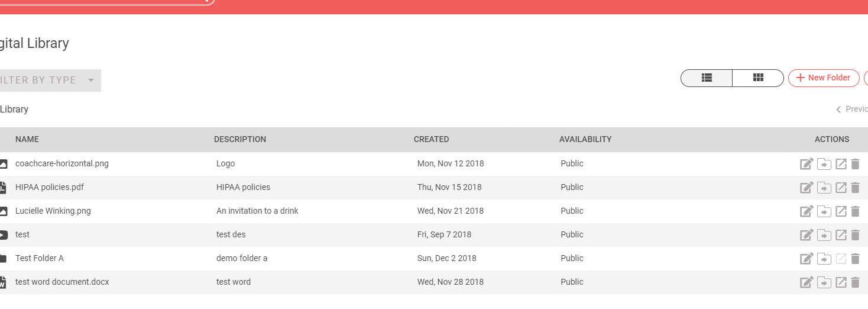The height and width of the screenshot is (309, 868).
Task: Open the Filter By Type dropdown
Action: 50,81
